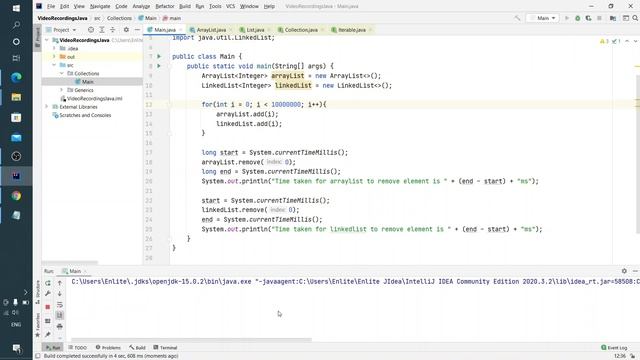Hide the Project panel with minus icon

click(137, 30)
